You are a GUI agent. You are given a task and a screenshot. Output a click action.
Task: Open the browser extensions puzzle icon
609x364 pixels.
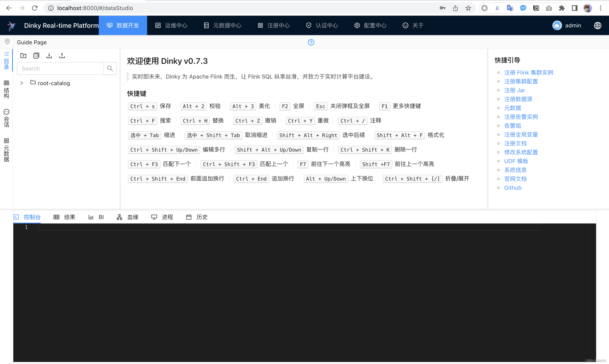click(562, 8)
